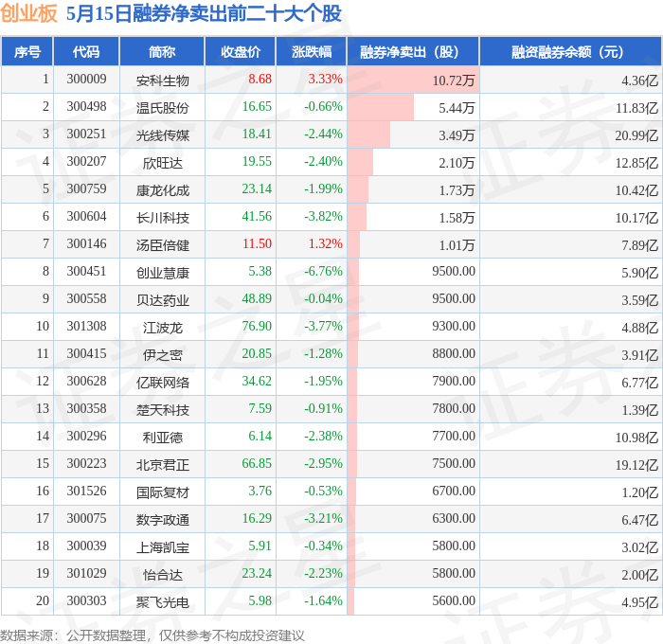Select stock code 300498
663x644 pixels.
(86, 107)
